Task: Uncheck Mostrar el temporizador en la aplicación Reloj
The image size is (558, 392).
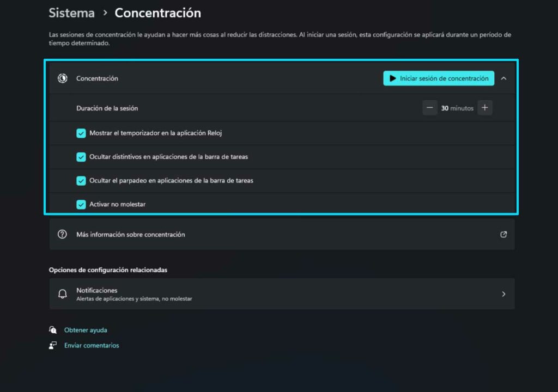Action: (81, 133)
